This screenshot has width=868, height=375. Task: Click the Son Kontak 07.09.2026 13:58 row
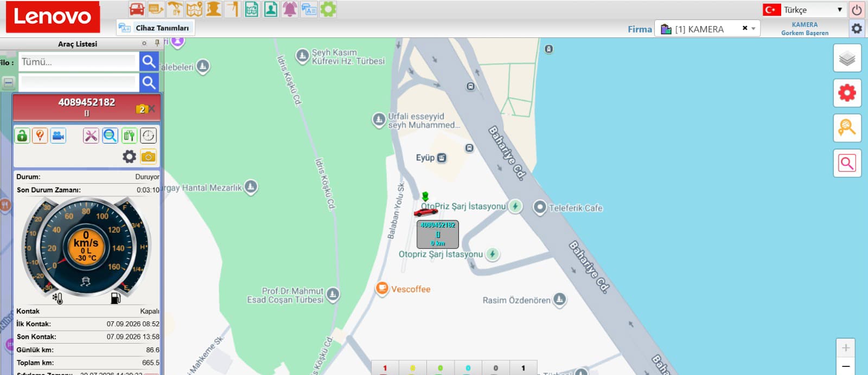[87, 337]
